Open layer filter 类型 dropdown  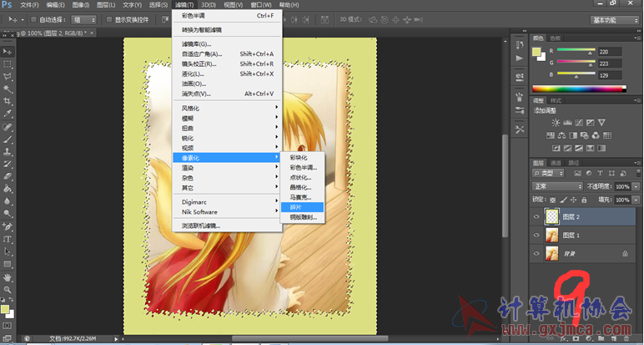point(548,173)
